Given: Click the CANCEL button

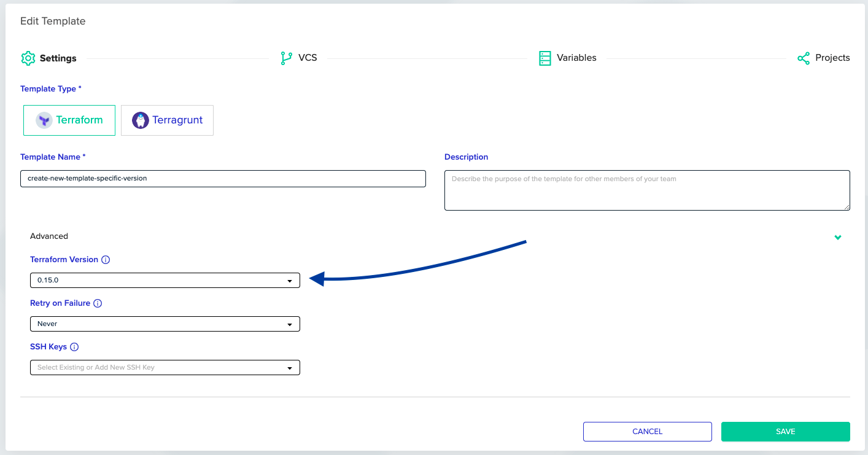Looking at the screenshot, I should tap(648, 432).
